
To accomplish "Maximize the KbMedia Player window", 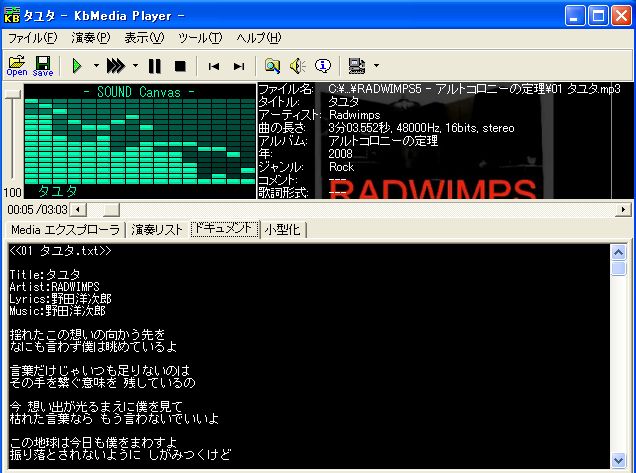I will pyautogui.click(x=598, y=15).
